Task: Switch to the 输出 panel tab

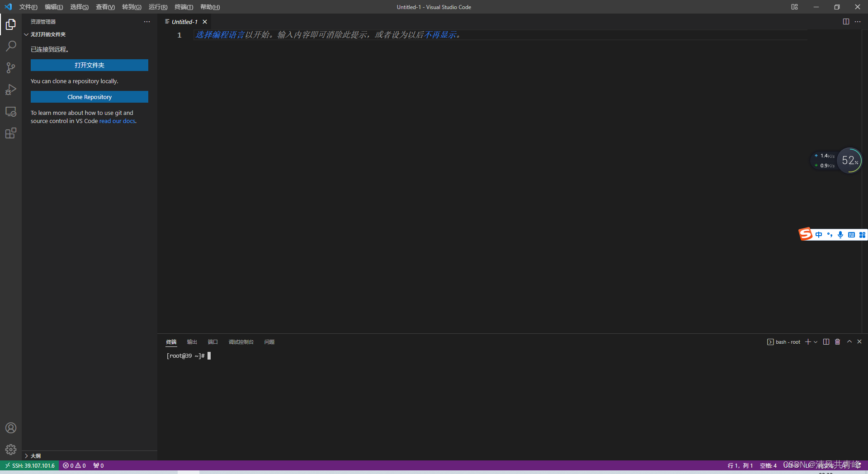Action: point(192,342)
